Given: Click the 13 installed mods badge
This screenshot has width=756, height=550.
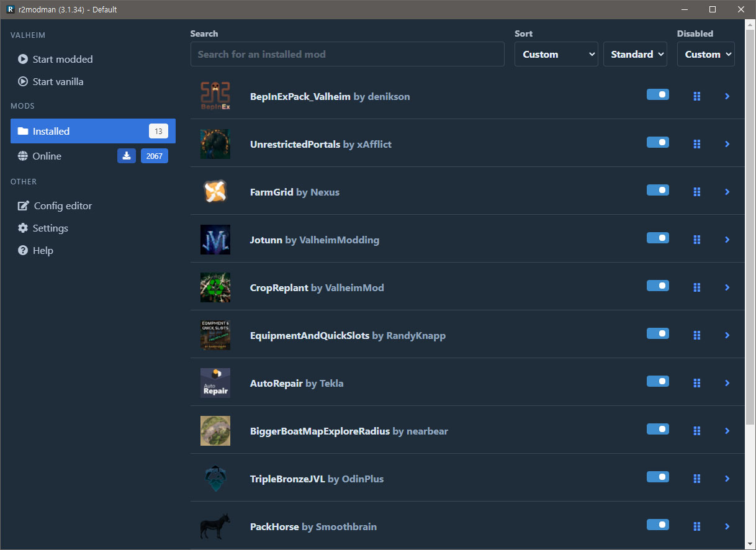Looking at the screenshot, I should (158, 131).
